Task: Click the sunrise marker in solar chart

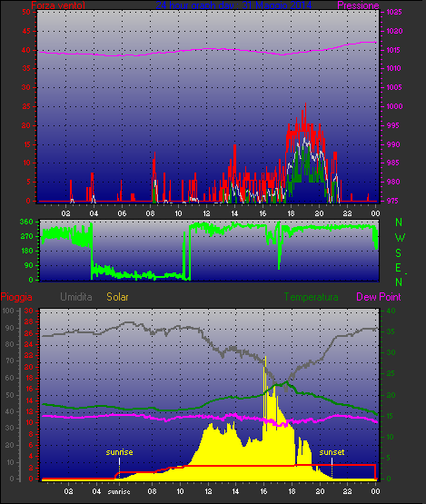Action: click(119, 452)
